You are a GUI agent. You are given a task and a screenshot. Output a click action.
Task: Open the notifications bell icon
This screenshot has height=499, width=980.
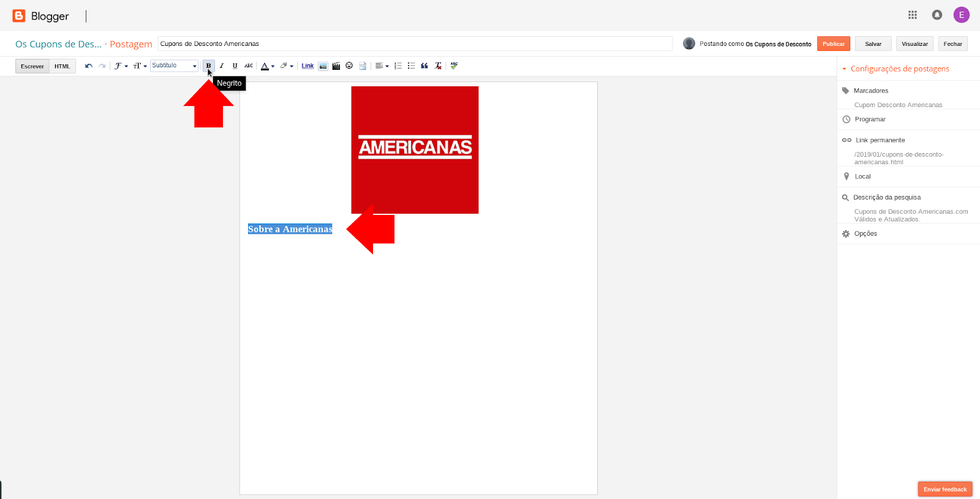937,15
